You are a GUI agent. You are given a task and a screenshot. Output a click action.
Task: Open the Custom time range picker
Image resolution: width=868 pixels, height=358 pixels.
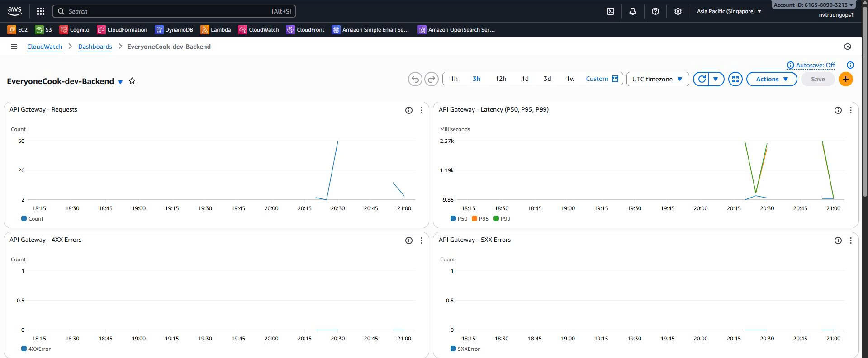[x=602, y=79]
